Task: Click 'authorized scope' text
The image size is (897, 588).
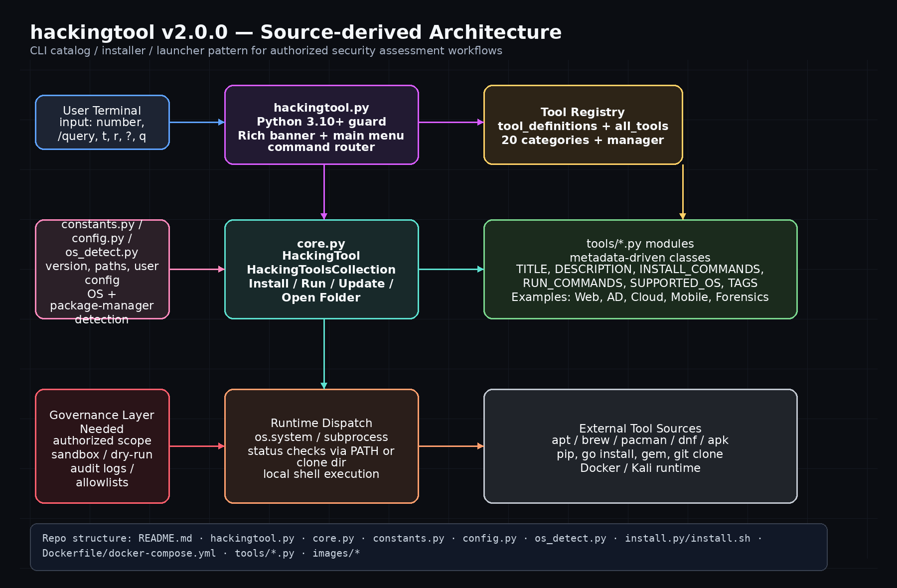Action: 102,441
